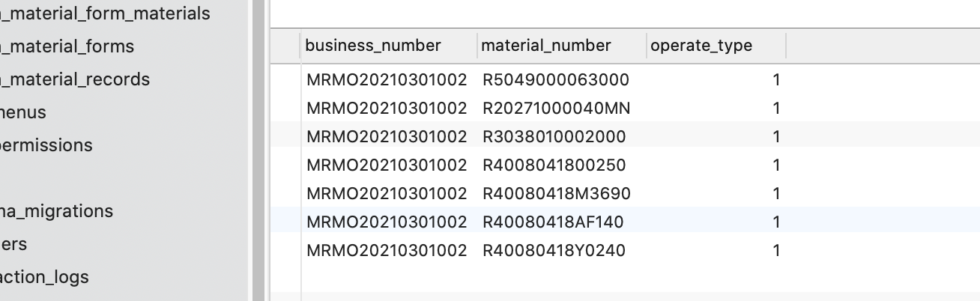Click the business_number cell in the first row
Image resolution: width=980 pixels, height=301 pixels.
click(x=387, y=80)
